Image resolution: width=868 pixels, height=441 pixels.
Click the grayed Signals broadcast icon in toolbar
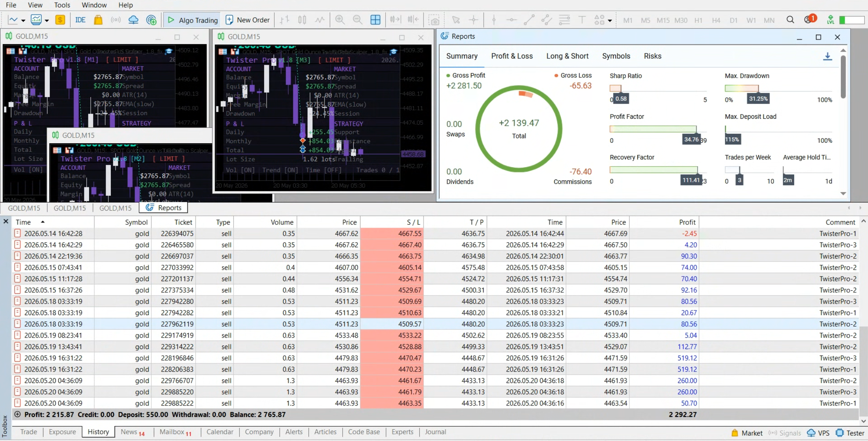tap(116, 20)
